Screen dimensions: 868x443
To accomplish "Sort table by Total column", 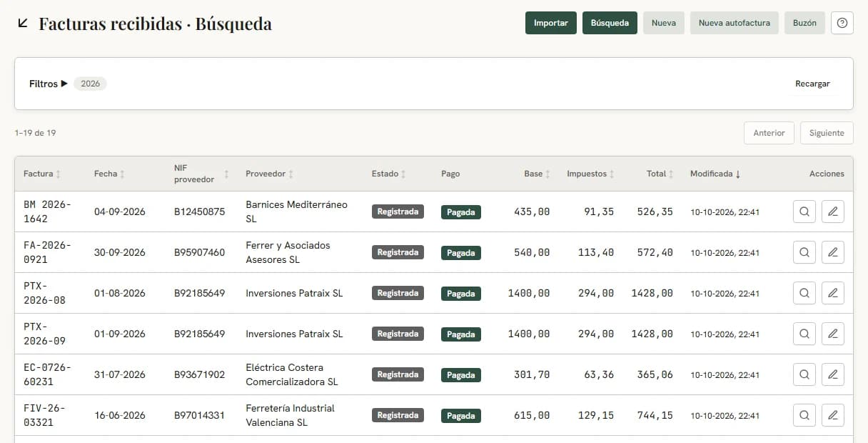I will click(660, 174).
